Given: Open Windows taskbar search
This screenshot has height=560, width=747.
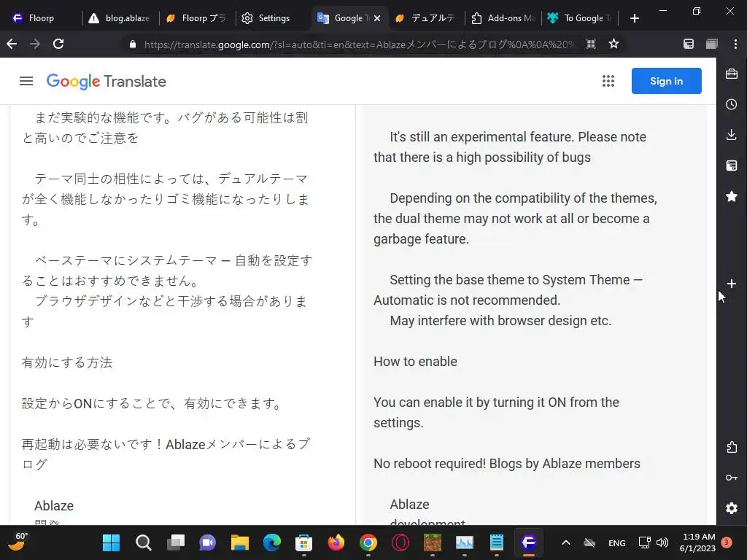Looking at the screenshot, I should 144,542.
